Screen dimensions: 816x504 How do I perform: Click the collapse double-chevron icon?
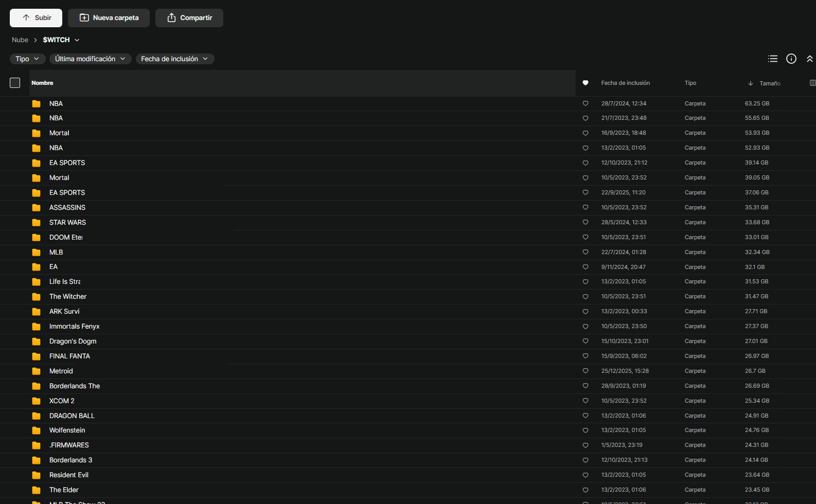(810, 59)
